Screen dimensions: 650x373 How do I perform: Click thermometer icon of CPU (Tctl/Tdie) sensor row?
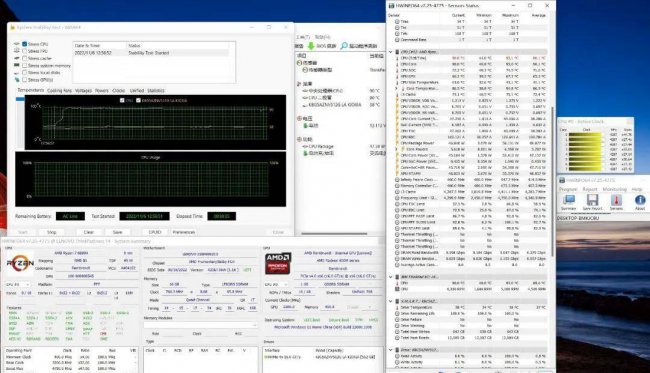click(x=397, y=58)
